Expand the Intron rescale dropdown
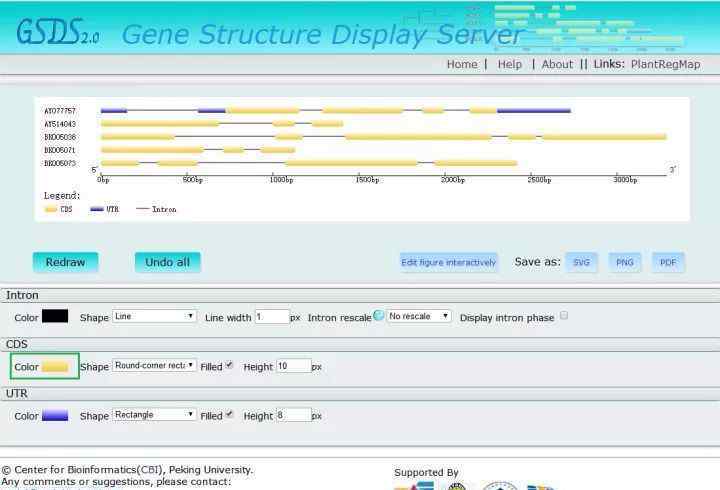Screen dimensions: 720x490 click(419, 316)
